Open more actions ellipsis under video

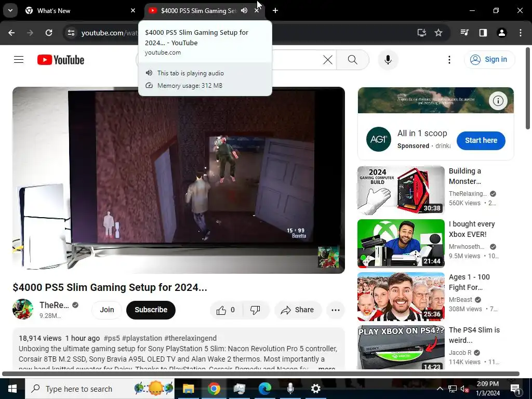pos(335,310)
